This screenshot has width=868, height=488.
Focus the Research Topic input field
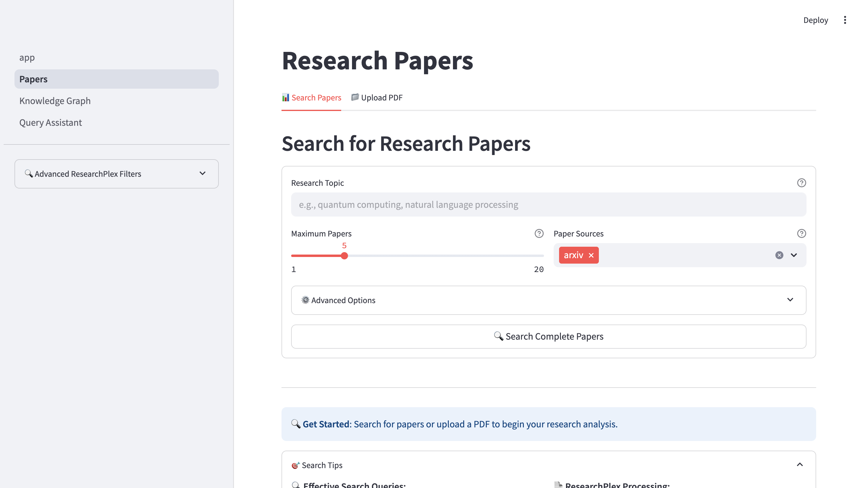pyautogui.click(x=548, y=205)
